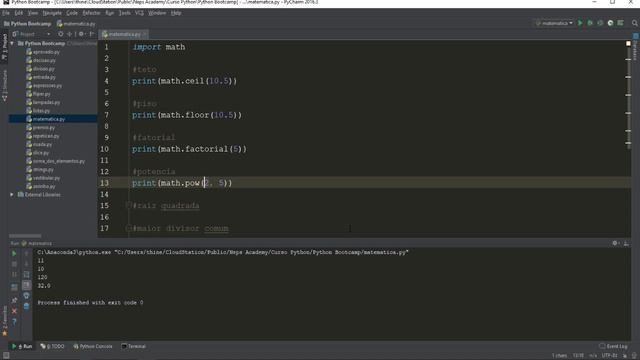
Task: Close the Run panel with the red X icon
Action: [14, 311]
